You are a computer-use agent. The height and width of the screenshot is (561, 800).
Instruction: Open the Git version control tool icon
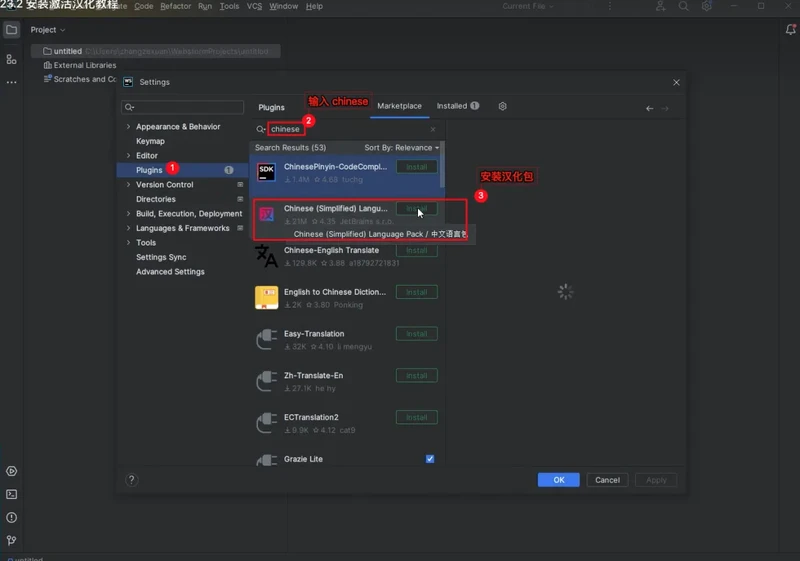(x=11, y=540)
